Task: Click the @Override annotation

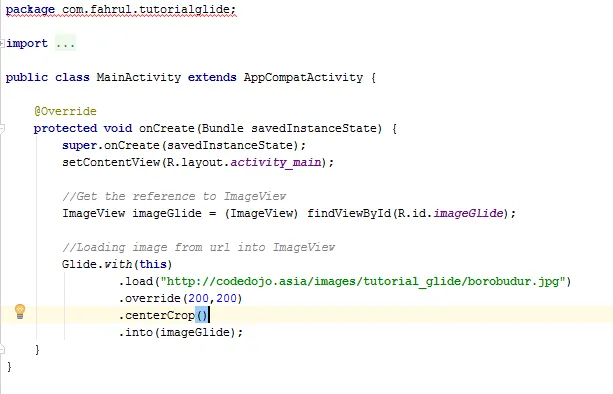Action: pyautogui.click(x=65, y=111)
